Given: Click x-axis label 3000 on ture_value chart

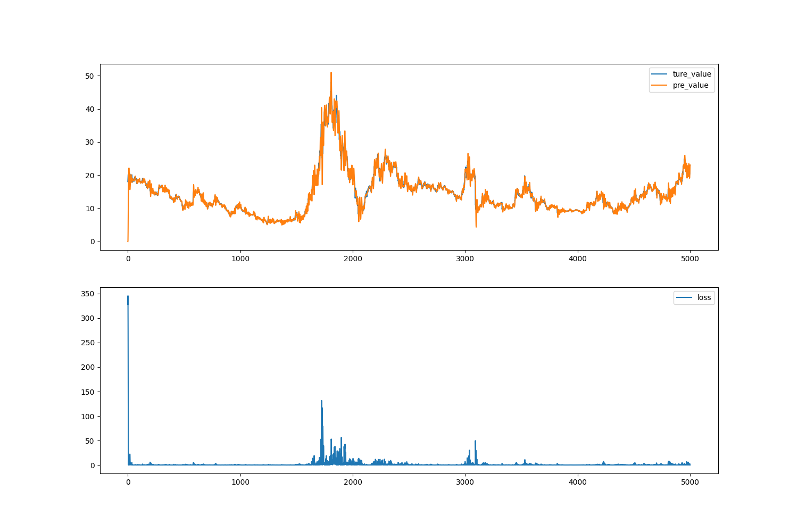Looking at the screenshot, I should (x=465, y=259).
